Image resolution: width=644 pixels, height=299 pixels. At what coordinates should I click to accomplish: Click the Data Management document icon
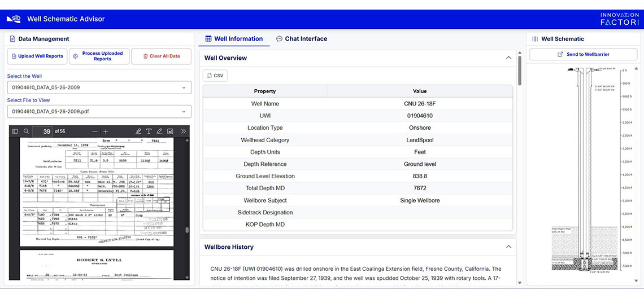coord(12,39)
